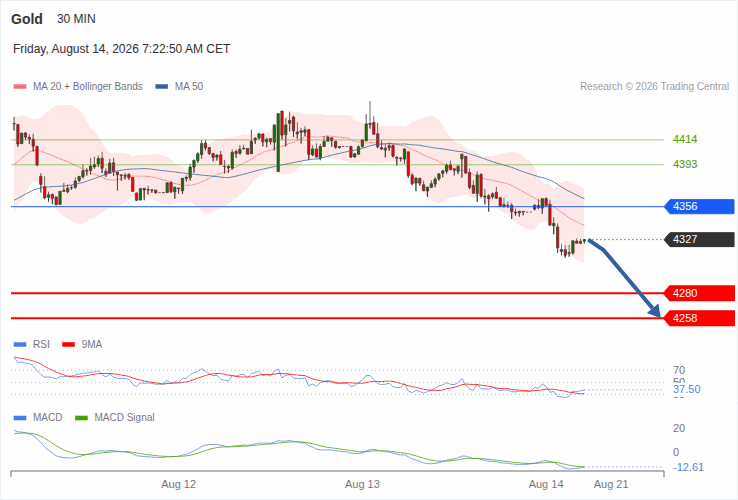The height and width of the screenshot is (500, 738).
Task: Click the blue MA 50 legend swatch
Action: (162, 87)
